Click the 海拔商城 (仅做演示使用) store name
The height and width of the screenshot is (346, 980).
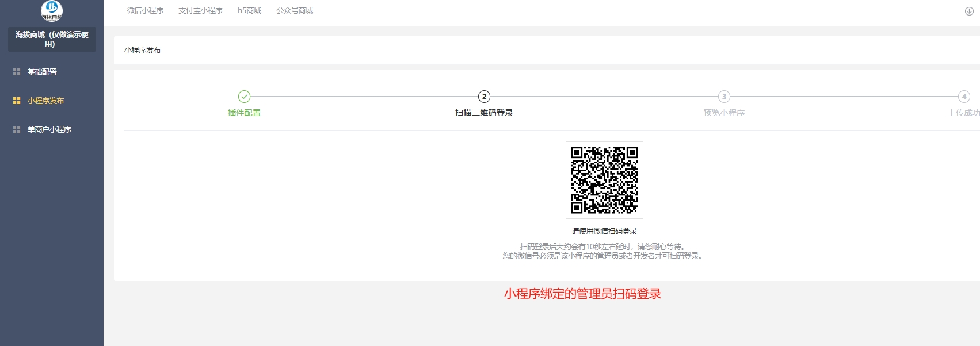click(52, 39)
